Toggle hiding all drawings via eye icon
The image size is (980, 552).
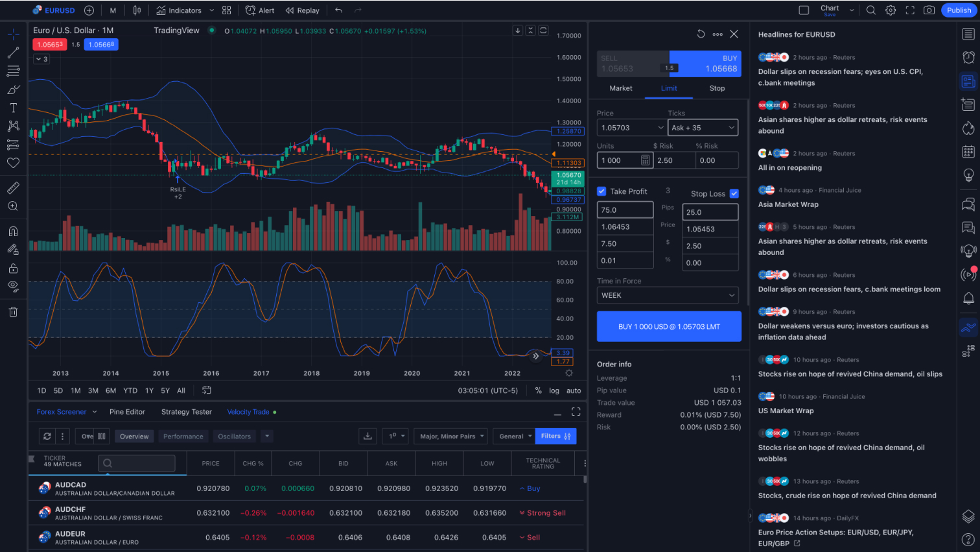pyautogui.click(x=13, y=285)
